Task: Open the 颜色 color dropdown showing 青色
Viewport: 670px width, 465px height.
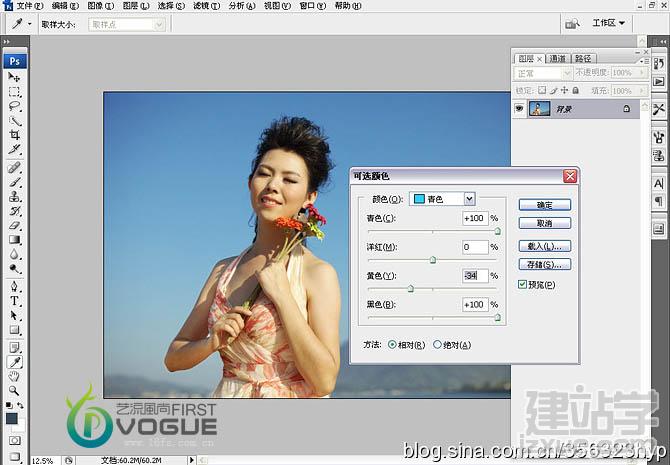Action: [442, 199]
